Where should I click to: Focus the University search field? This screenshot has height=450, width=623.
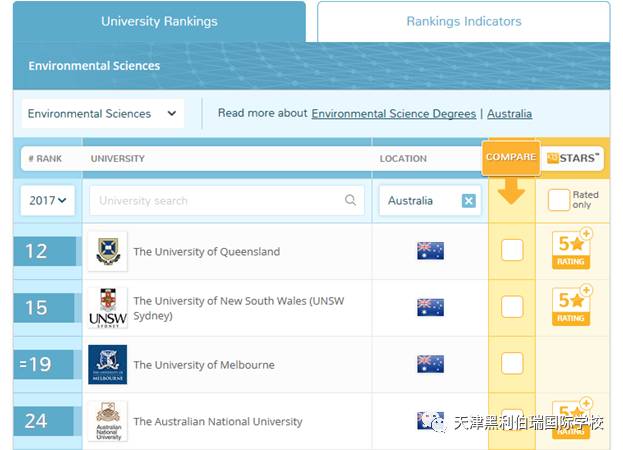pos(227,201)
